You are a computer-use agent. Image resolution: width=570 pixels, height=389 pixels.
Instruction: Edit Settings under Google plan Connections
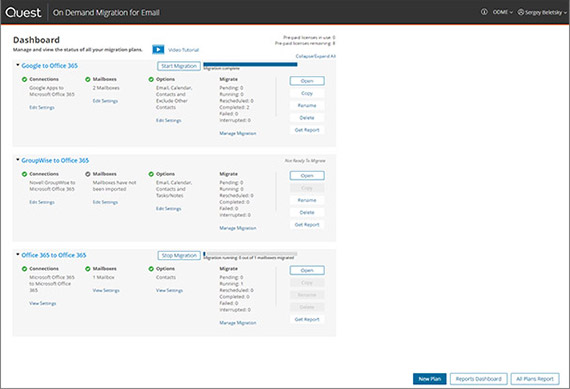coord(42,107)
